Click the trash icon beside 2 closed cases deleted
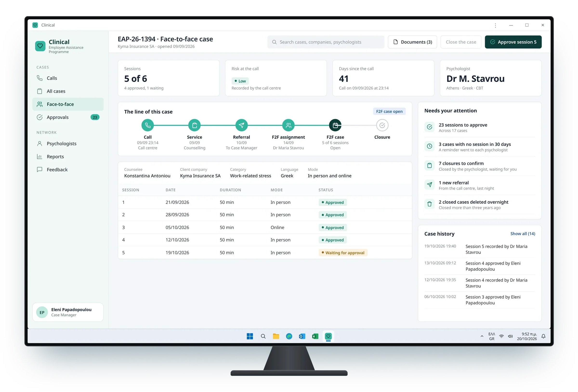The image size is (578, 392). (x=429, y=204)
